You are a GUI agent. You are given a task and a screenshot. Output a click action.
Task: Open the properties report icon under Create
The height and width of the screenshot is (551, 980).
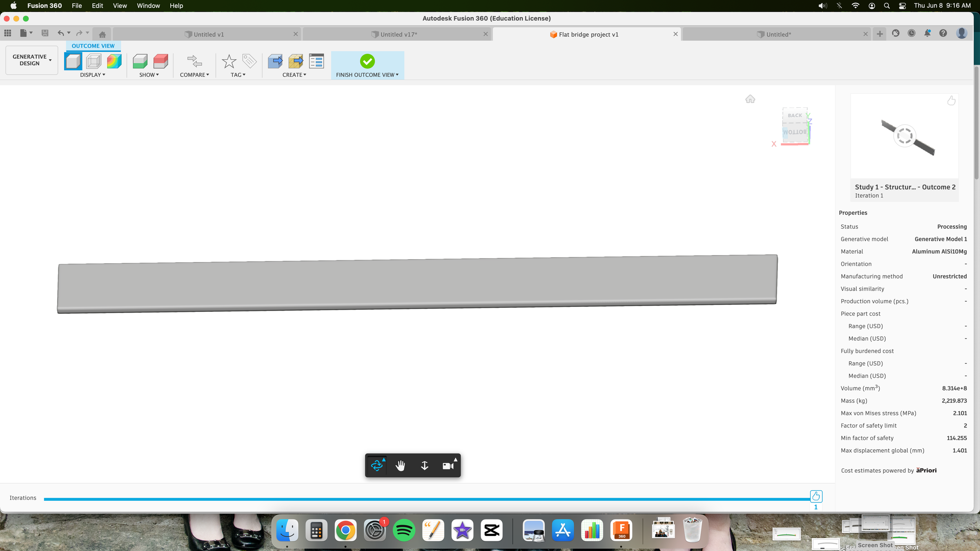point(316,61)
